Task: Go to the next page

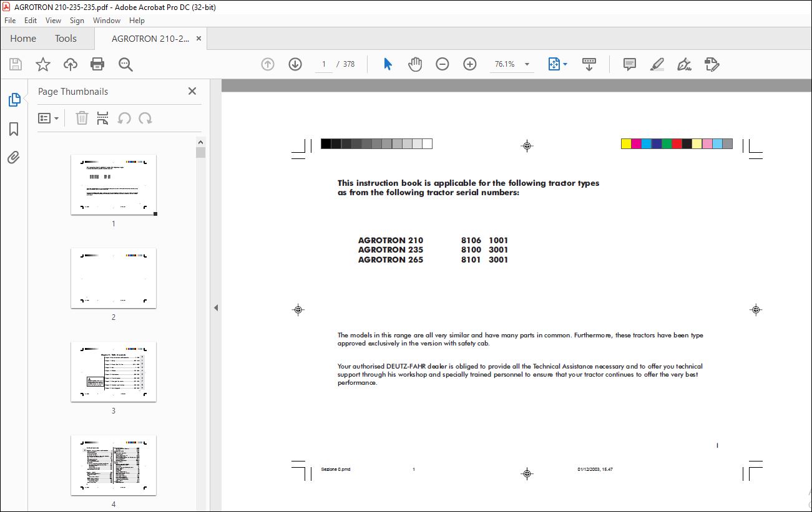Action: click(295, 64)
